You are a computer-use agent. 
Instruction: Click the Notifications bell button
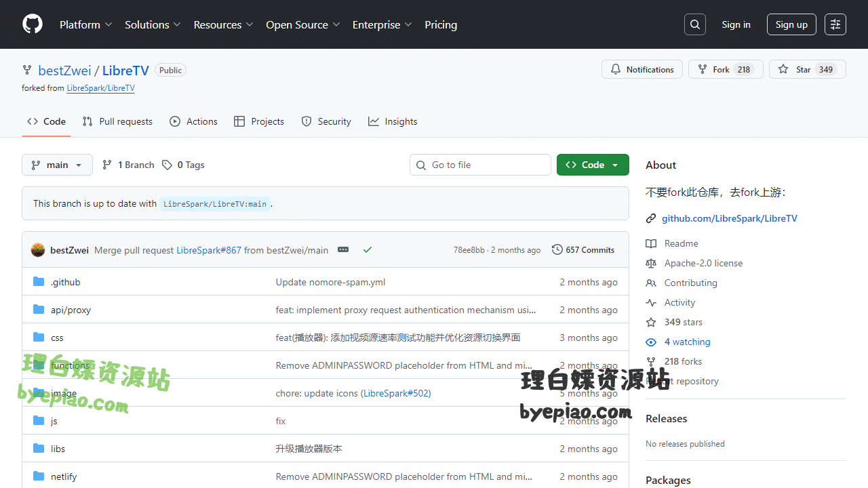pyautogui.click(x=642, y=70)
